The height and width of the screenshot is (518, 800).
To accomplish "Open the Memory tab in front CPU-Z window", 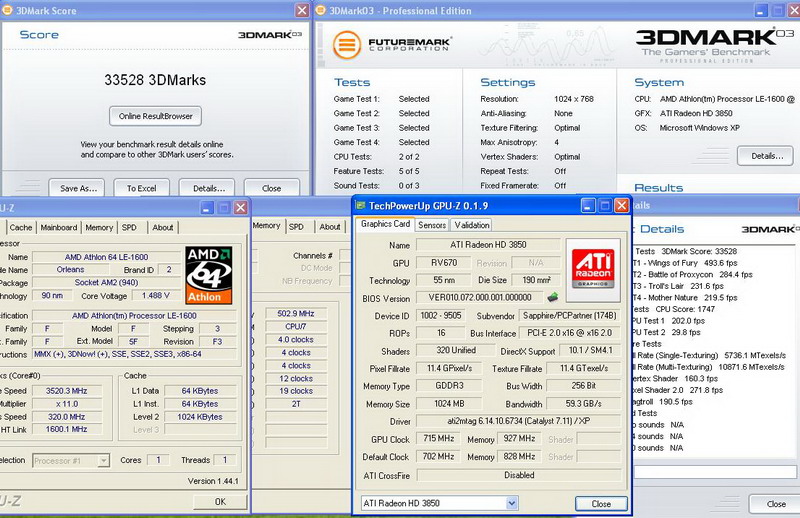I will pos(99,228).
